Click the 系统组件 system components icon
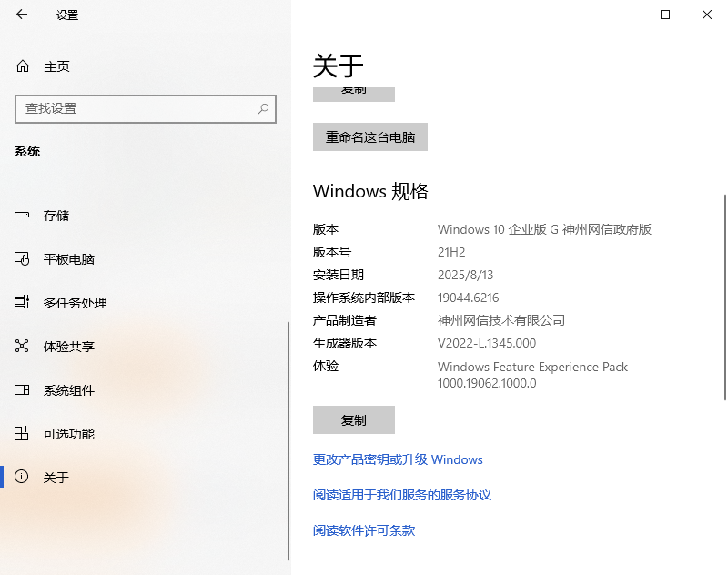Screen dimensions: 728x575 [22, 389]
